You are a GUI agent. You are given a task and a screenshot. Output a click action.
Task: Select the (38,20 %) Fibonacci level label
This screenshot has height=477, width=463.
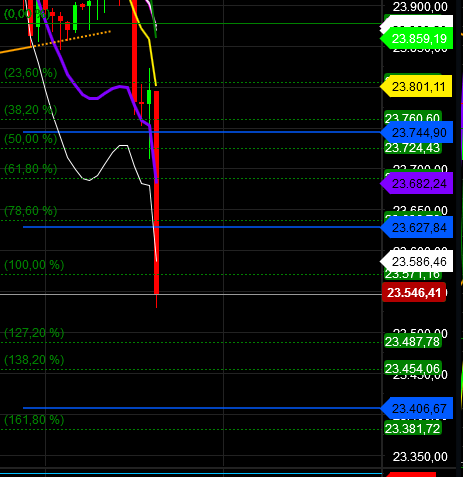pyautogui.click(x=31, y=110)
